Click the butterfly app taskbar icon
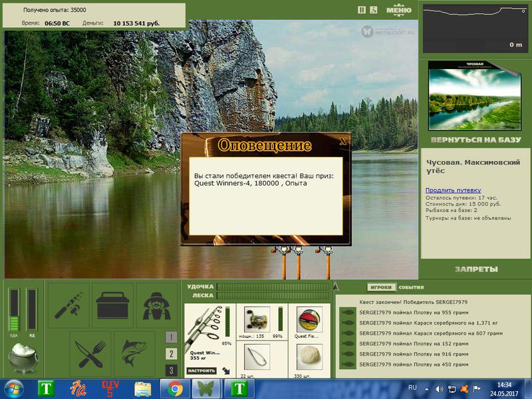The height and width of the screenshot is (399, 532). 206,389
